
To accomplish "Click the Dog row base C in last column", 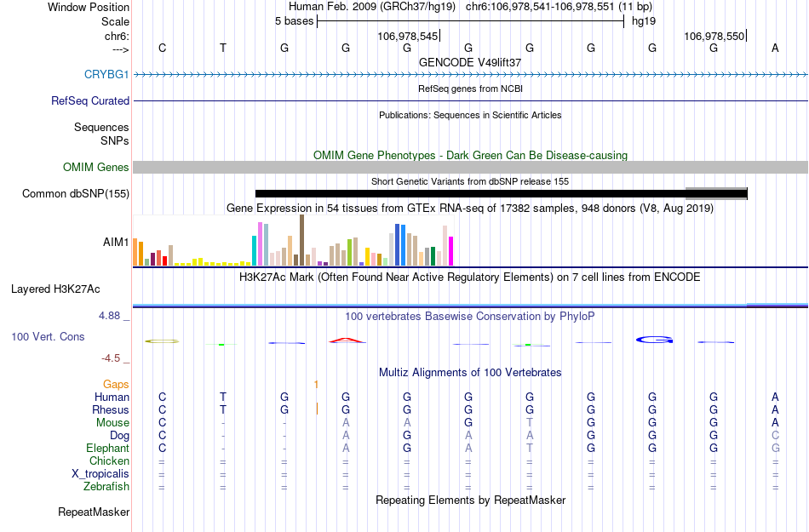I will (x=775, y=435).
